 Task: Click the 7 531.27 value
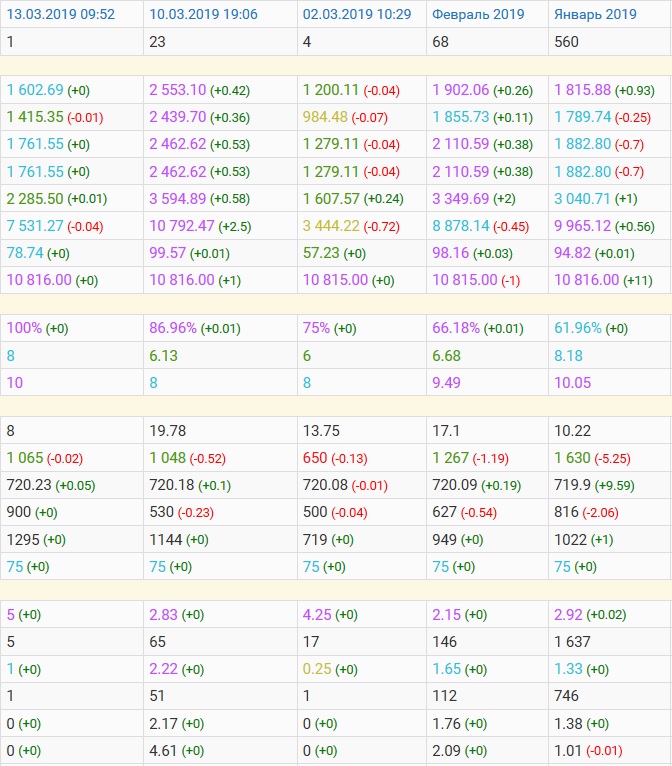coord(35,225)
